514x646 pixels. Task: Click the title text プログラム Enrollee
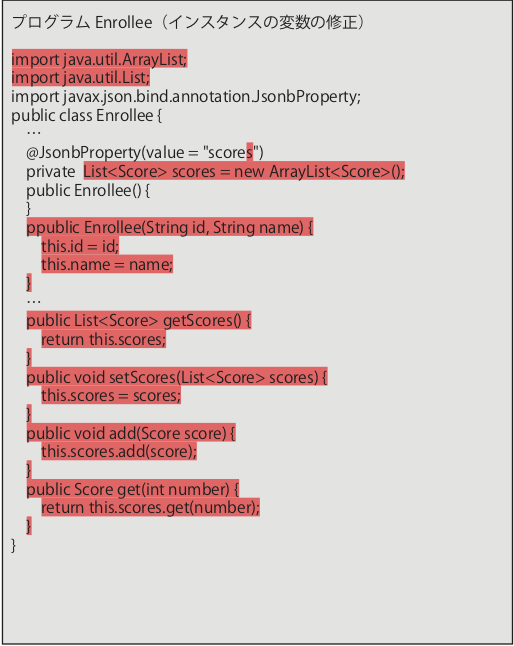pos(82,22)
